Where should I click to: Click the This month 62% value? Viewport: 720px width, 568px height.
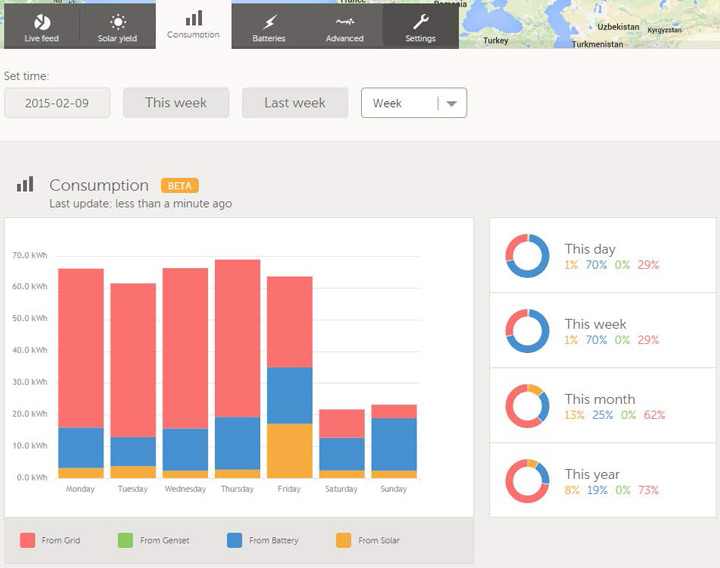[654, 415]
